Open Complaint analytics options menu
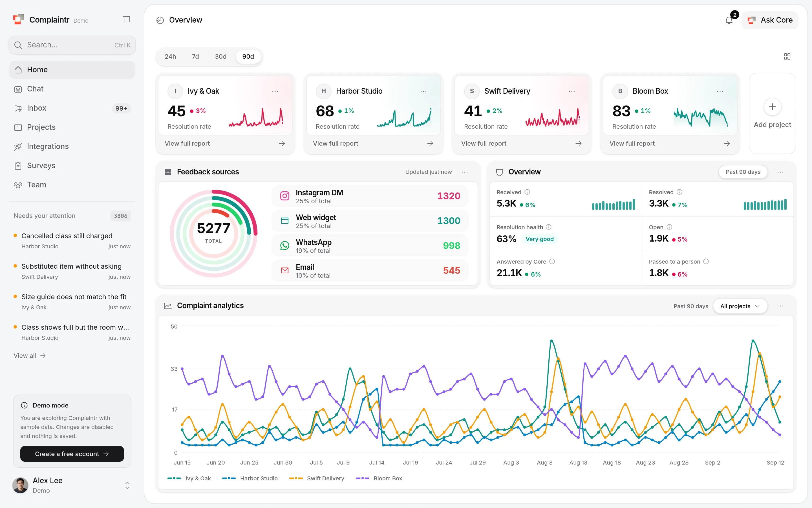Viewport: 812px width, 508px height. [780, 306]
